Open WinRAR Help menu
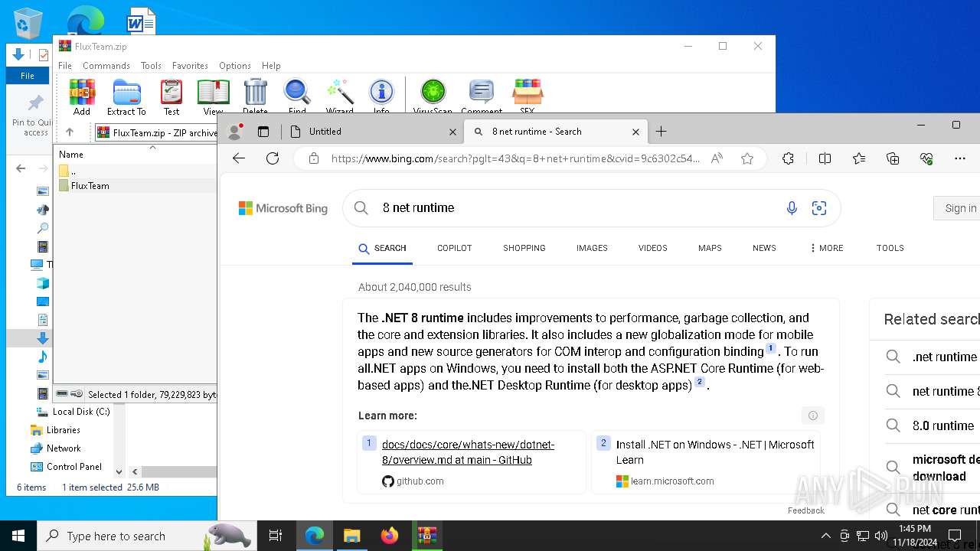Viewport: 980px width, 551px height. (271, 66)
